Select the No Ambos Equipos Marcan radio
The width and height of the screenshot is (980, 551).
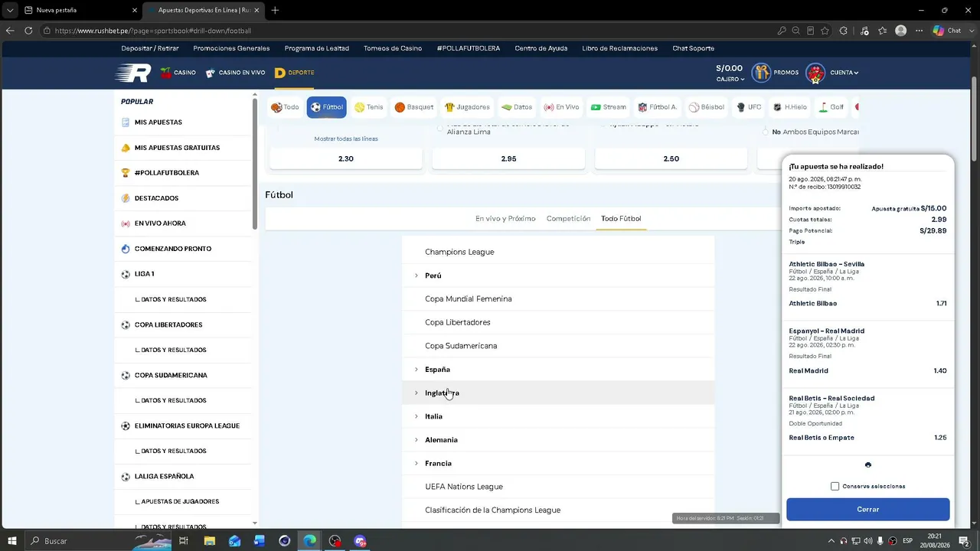[x=766, y=132]
